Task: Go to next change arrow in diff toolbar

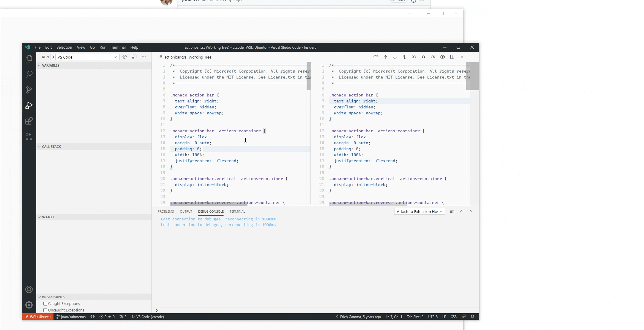Action: pos(395,57)
